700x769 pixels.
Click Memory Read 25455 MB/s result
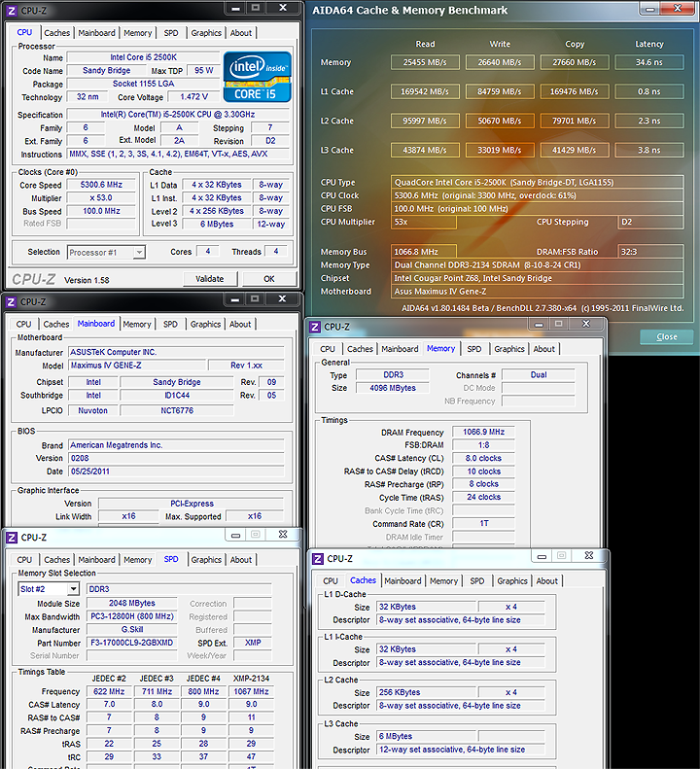(425, 62)
